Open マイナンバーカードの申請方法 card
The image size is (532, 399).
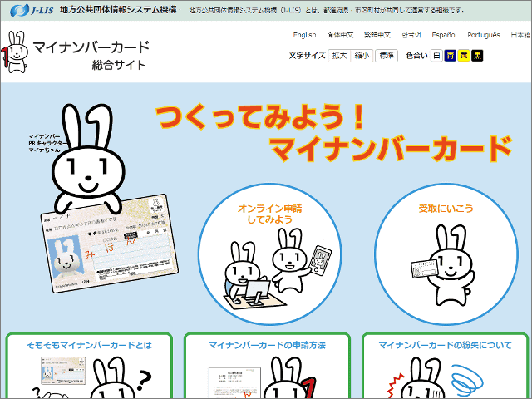point(266,366)
